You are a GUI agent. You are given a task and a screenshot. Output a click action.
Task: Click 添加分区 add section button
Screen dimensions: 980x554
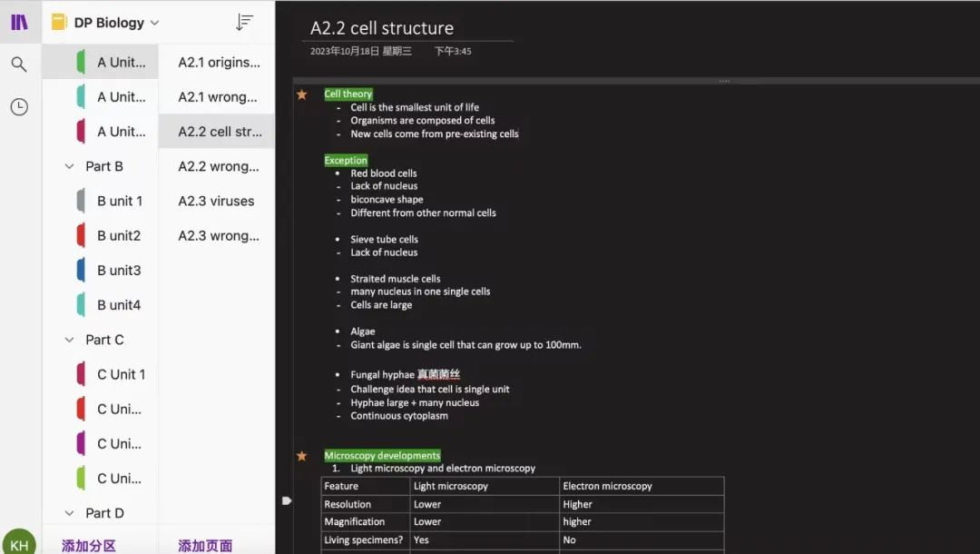[x=89, y=546]
